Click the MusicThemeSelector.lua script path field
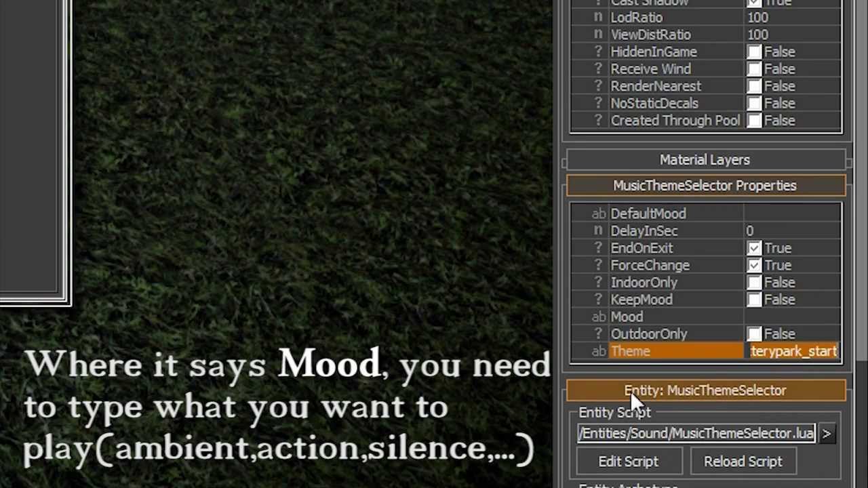This screenshot has width=868, height=488. point(696,434)
